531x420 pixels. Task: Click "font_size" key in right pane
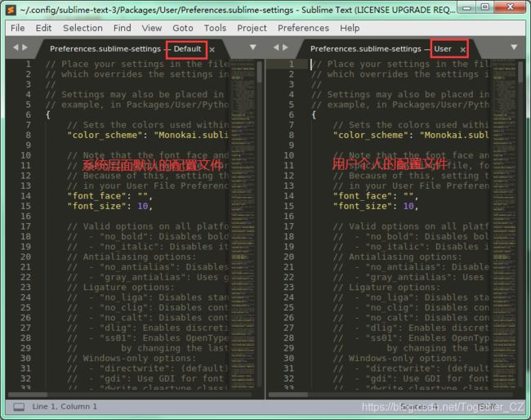[x=363, y=206]
